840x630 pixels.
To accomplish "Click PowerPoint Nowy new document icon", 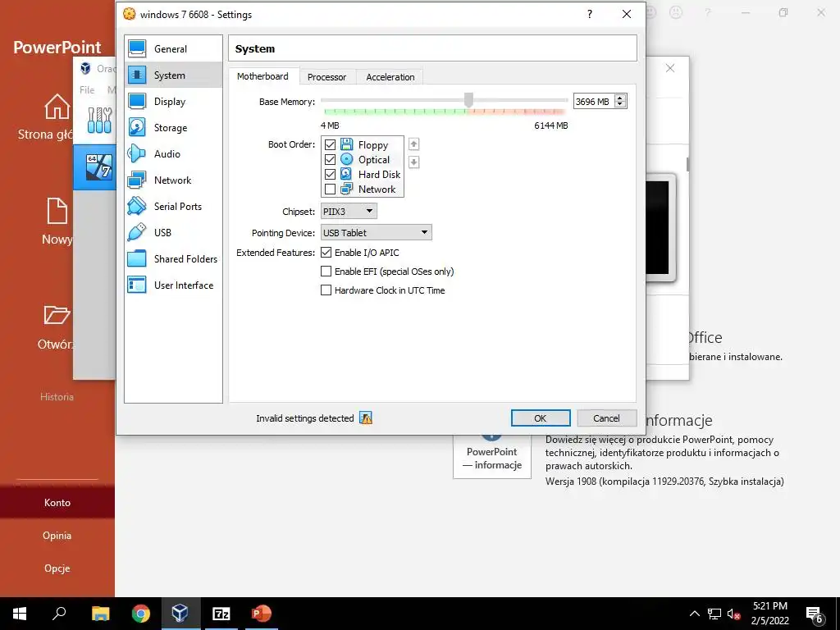I will coord(57,211).
